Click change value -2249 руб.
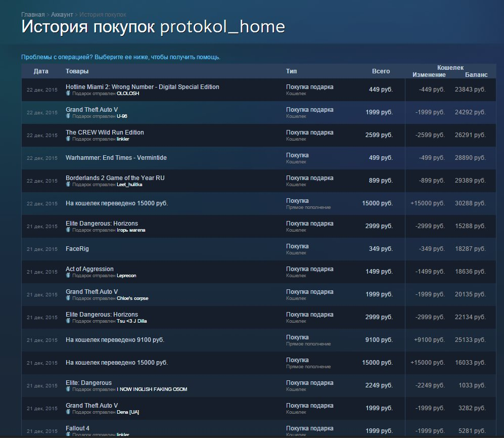The width and height of the screenshot is (504, 438). 430,385
